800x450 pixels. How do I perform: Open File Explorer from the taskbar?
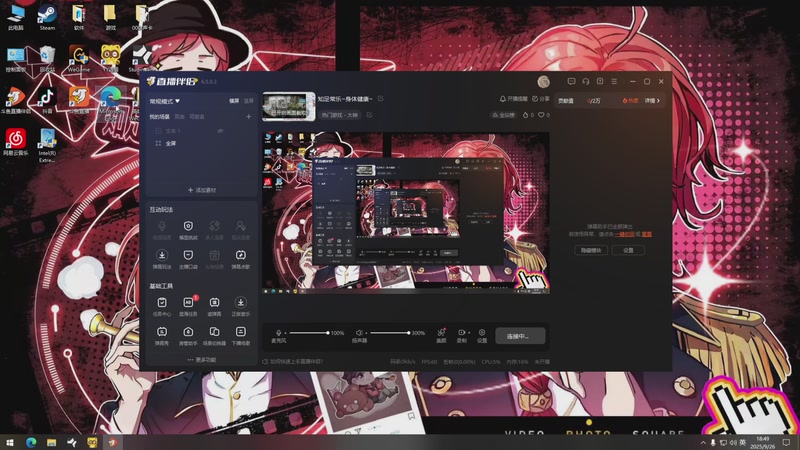52,442
